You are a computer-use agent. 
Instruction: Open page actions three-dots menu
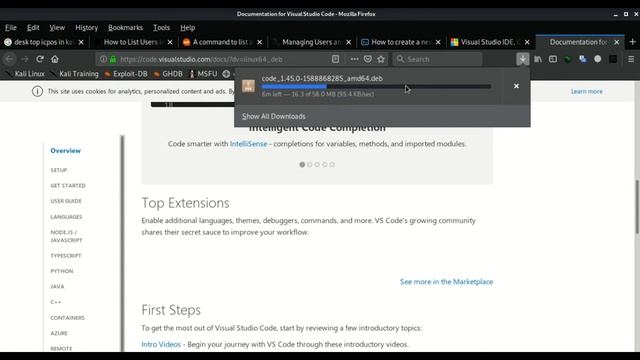tap(354, 59)
